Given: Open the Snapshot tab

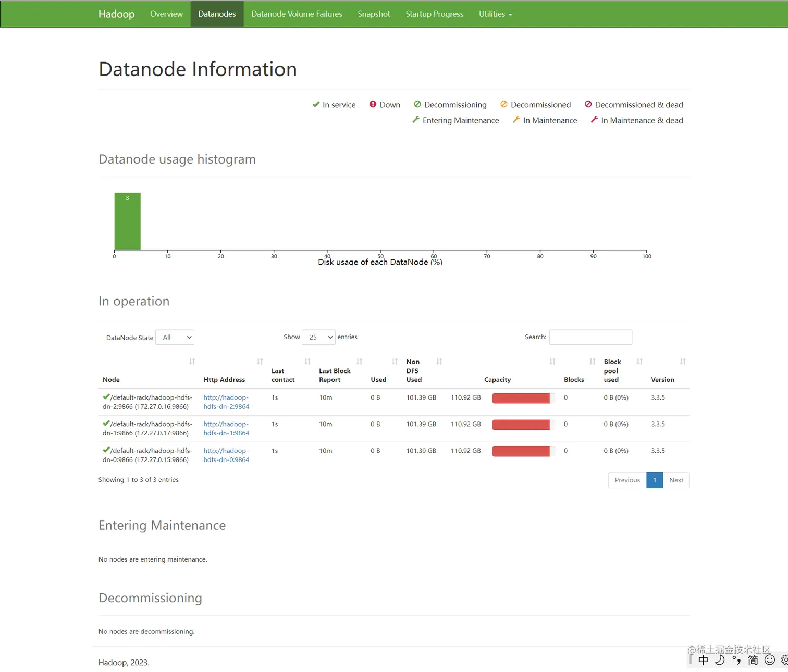Looking at the screenshot, I should [x=374, y=14].
